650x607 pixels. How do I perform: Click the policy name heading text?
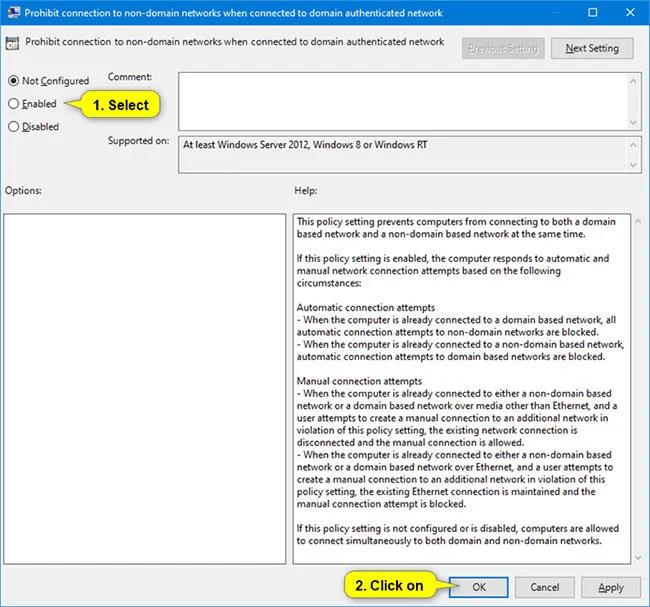point(235,41)
